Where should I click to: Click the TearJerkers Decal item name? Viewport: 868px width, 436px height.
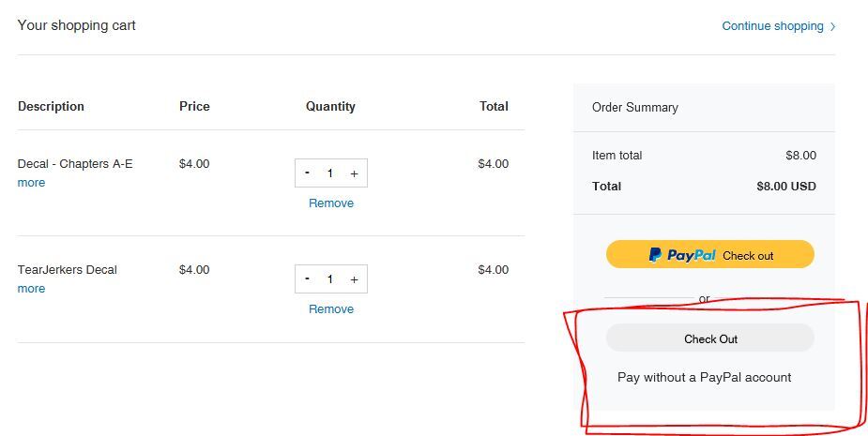[x=68, y=270]
